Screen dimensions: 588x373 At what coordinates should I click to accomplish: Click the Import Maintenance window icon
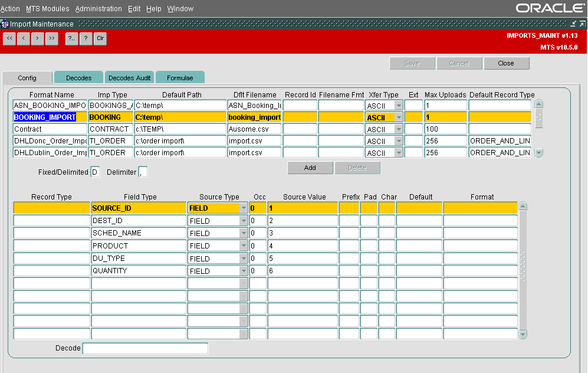5,24
